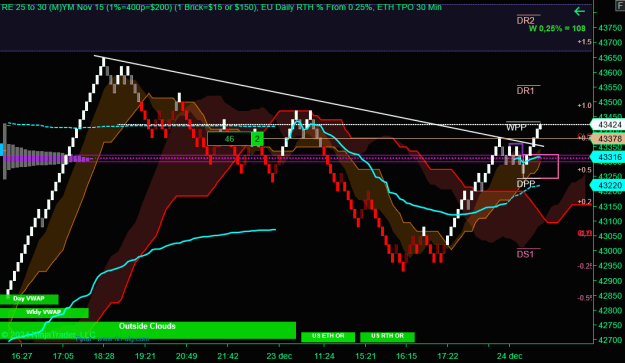Click the 43750 price axis label

tap(610, 28)
